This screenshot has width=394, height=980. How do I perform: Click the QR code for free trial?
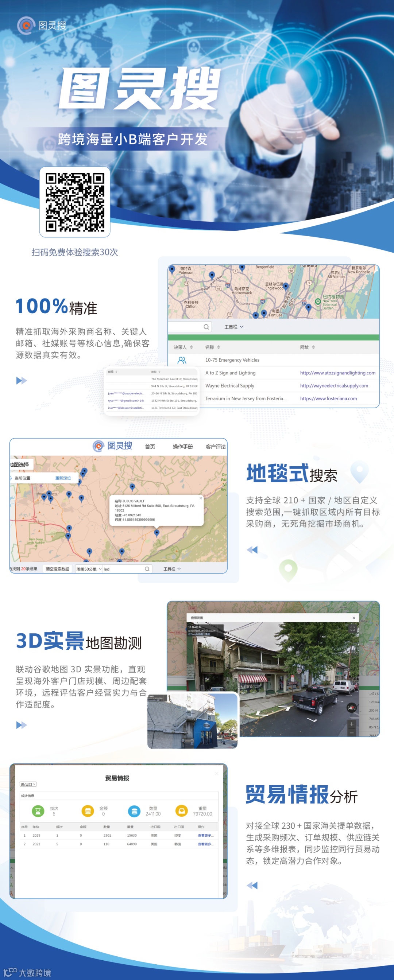(x=75, y=202)
